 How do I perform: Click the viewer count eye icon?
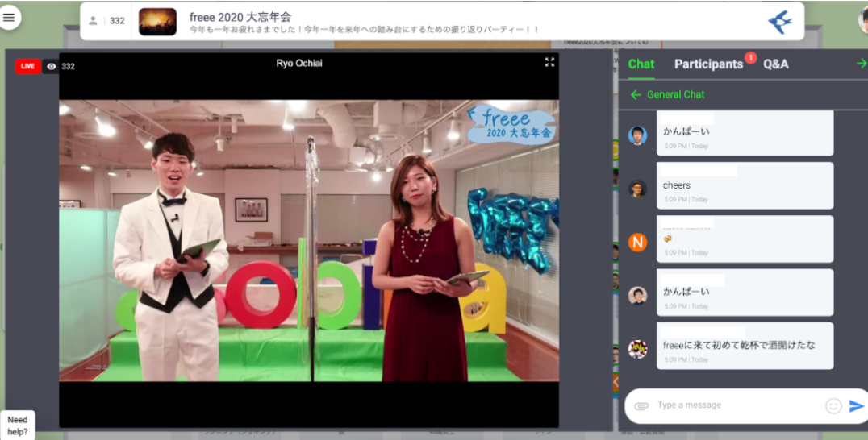(52, 66)
